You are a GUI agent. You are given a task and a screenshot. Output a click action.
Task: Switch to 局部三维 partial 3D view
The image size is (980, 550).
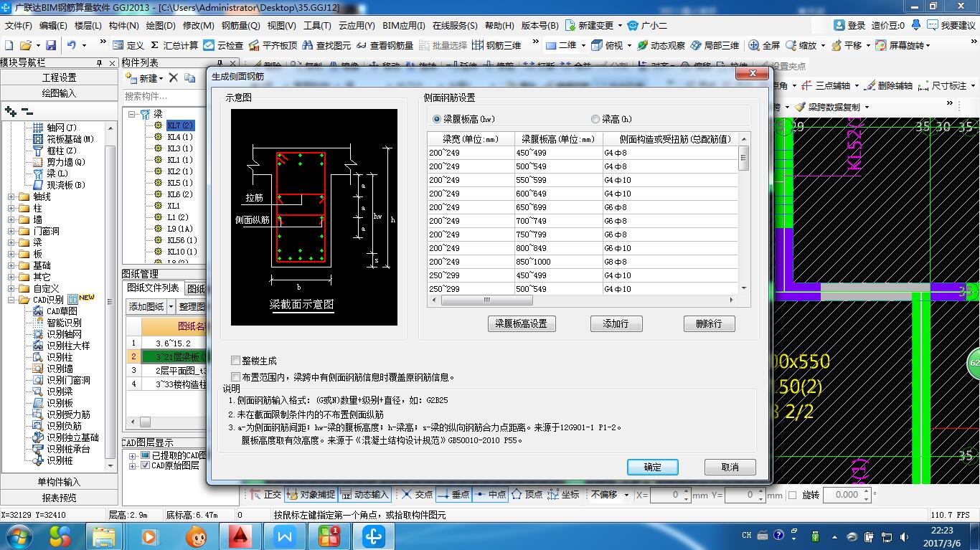[715, 45]
